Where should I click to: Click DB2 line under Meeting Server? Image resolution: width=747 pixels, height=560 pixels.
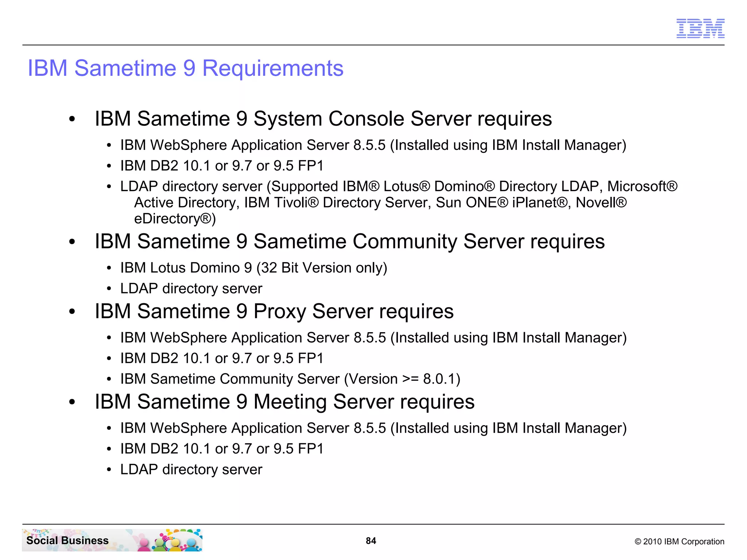222,449
